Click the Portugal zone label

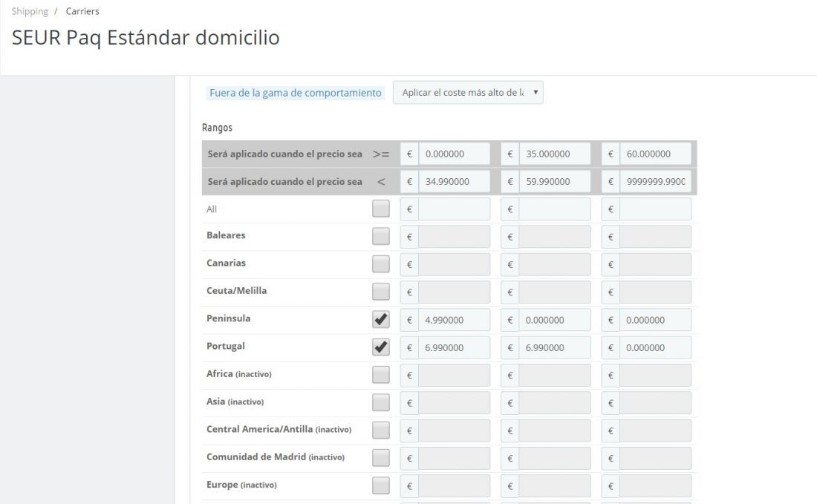coord(226,346)
